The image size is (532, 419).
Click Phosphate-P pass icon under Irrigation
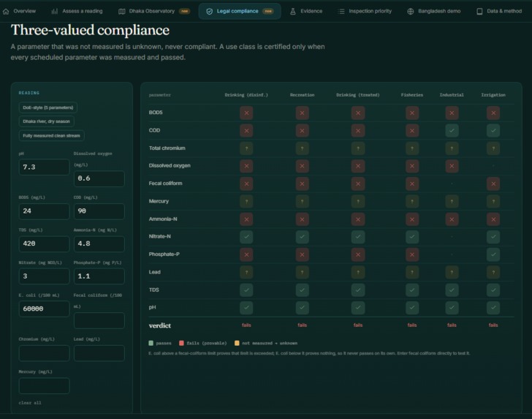pyautogui.click(x=493, y=254)
